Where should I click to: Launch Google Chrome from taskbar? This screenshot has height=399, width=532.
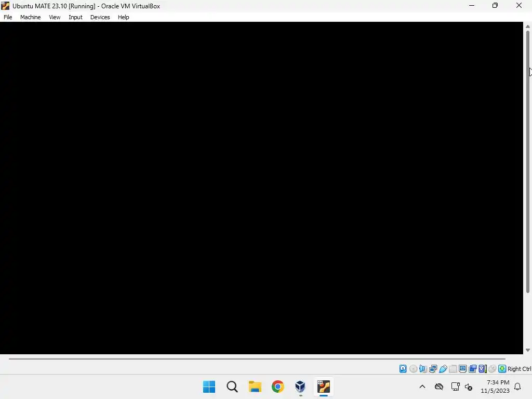277,387
